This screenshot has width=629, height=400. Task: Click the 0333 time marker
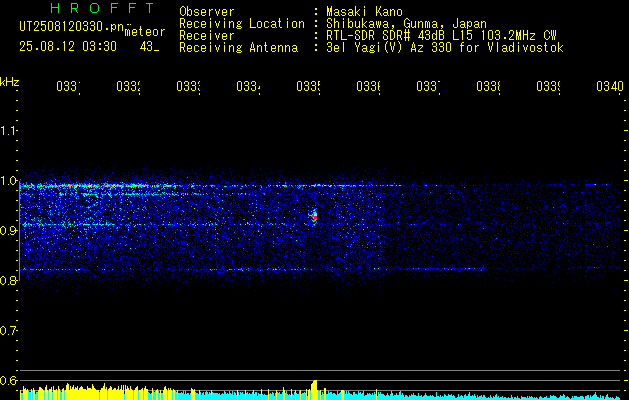(x=188, y=86)
